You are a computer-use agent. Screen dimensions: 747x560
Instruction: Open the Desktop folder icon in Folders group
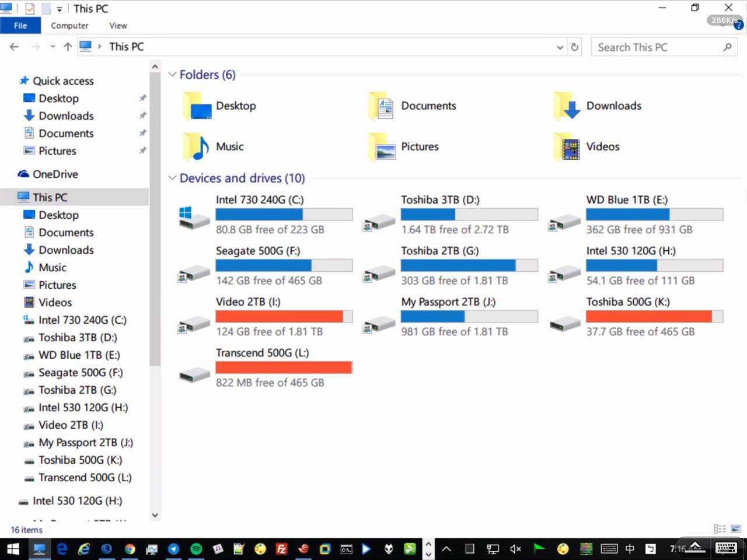click(197, 106)
